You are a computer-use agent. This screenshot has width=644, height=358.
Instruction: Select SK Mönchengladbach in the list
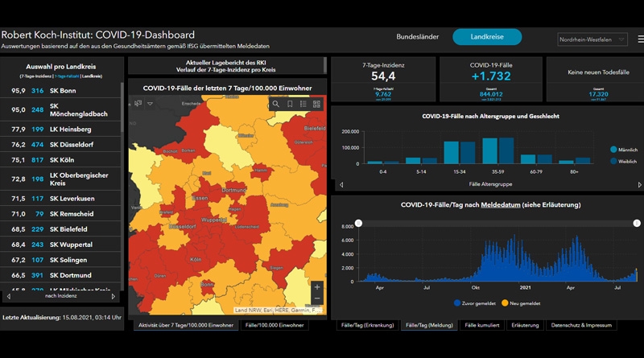(60, 110)
